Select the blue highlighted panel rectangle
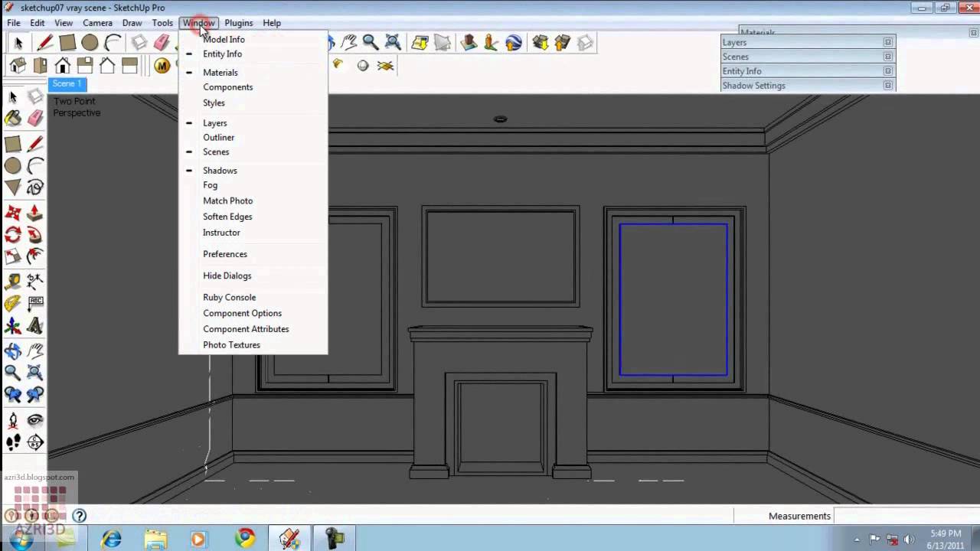Screen dimensions: 980x551 point(674,299)
